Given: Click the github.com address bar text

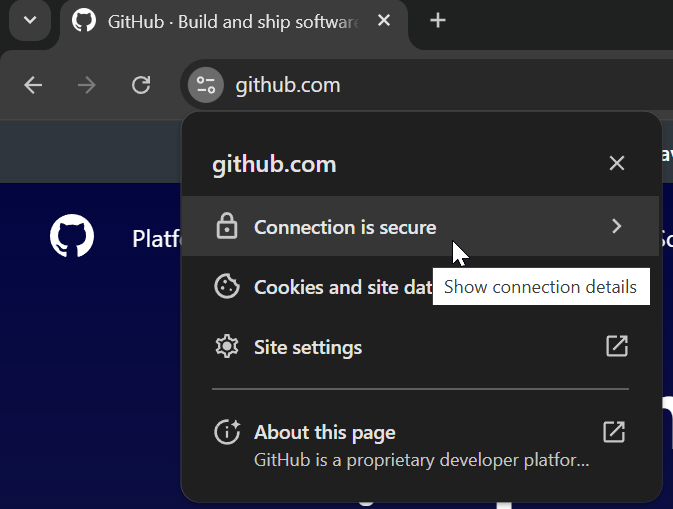Looking at the screenshot, I should point(288,85).
